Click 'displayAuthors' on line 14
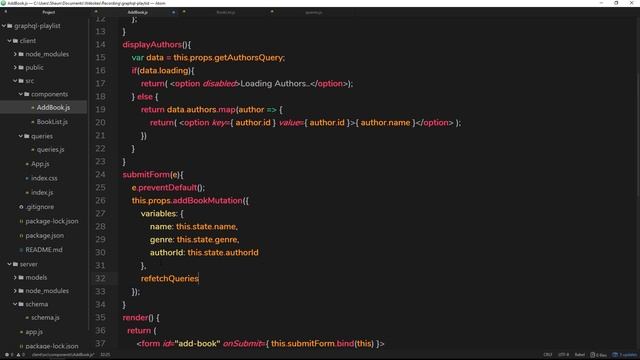The width and height of the screenshot is (640, 360). [x=152, y=44]
